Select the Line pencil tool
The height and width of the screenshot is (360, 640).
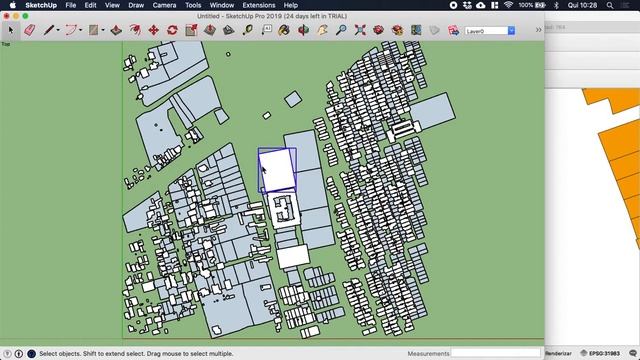click(49, 30)
